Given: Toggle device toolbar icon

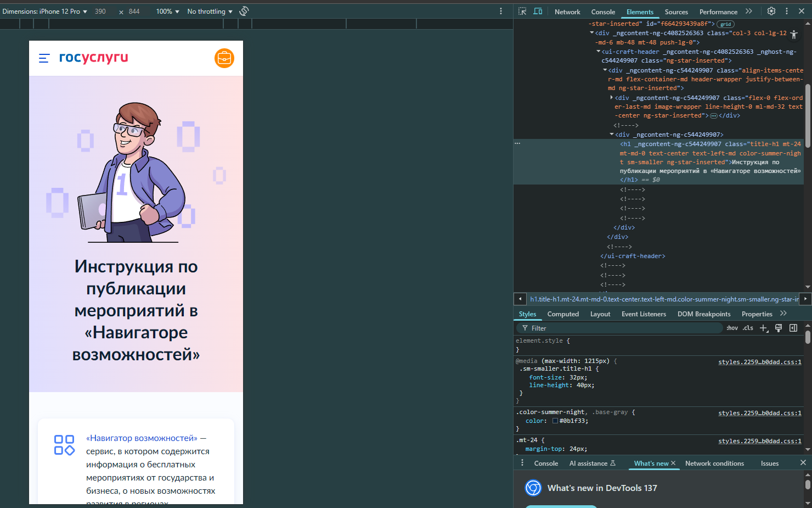Looking at the screenshot, I should (x=538, y=12).
